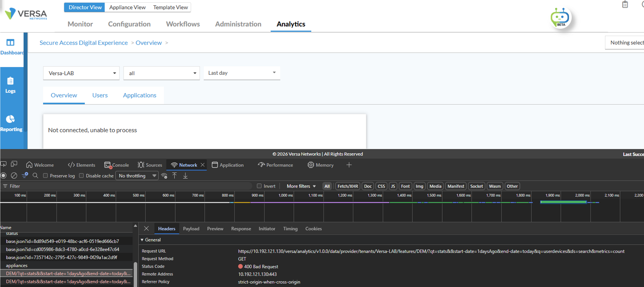Click the Secure Access Digital Experience breadcrumb
Screen dimensions: 644x287
[x=84, y=43]
